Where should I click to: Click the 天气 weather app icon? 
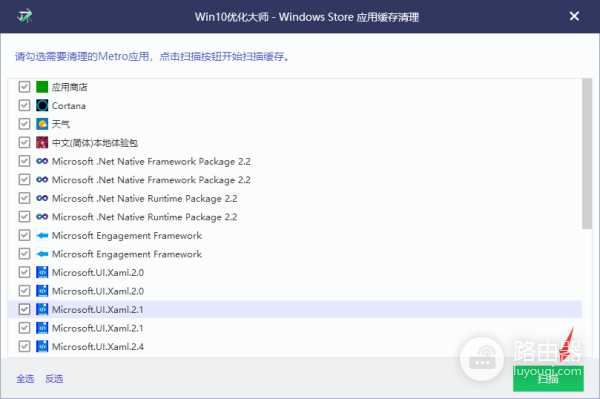pyautogui.click(x=42, y=124)
